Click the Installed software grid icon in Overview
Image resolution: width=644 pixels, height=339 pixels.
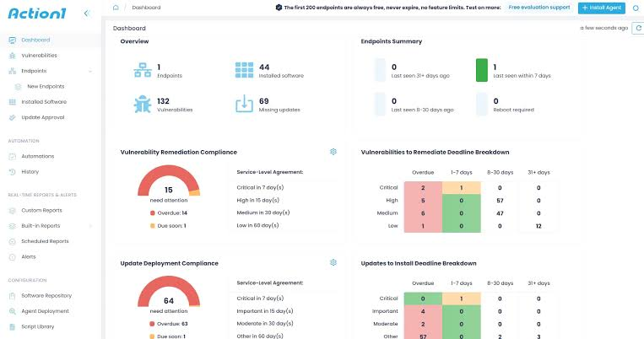coord(245,70)
